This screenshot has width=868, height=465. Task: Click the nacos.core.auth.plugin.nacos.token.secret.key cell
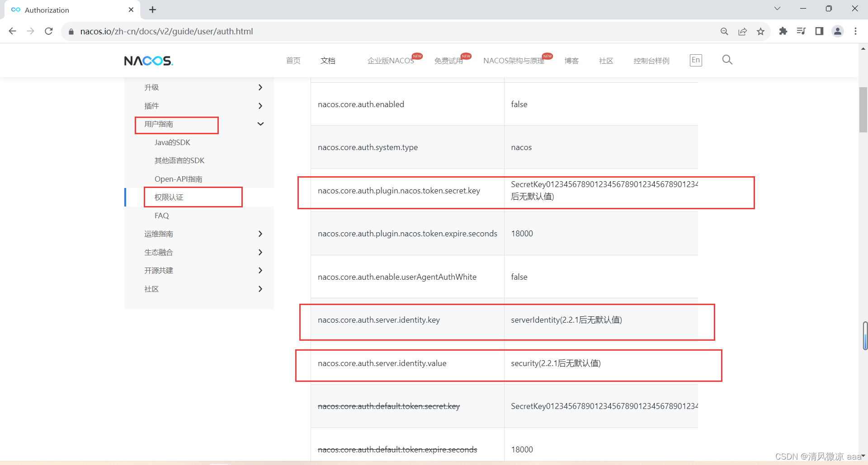(407, 190)
